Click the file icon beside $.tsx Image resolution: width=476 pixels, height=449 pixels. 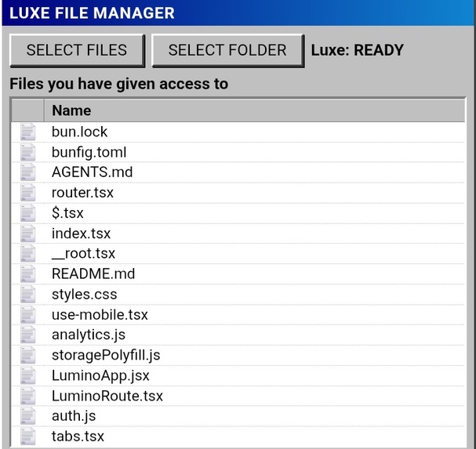coord(28,213)
